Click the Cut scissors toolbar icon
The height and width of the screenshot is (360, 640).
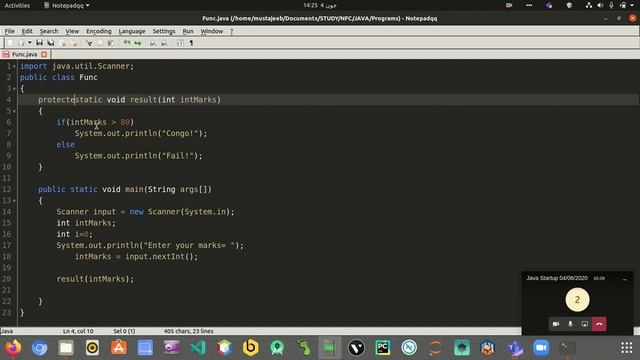(x=89, y=43)
